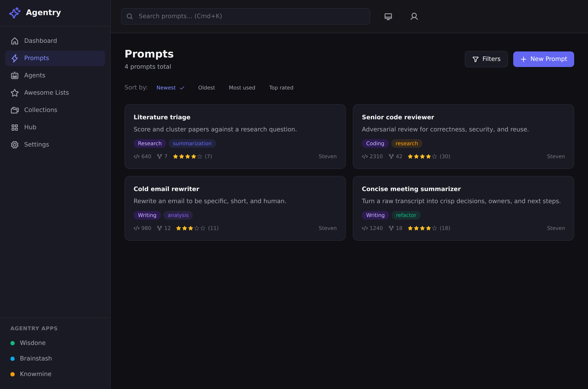Click the code icon on Literature triage
Viewport: 588px width, 389px height.
[x=136, y=156]
